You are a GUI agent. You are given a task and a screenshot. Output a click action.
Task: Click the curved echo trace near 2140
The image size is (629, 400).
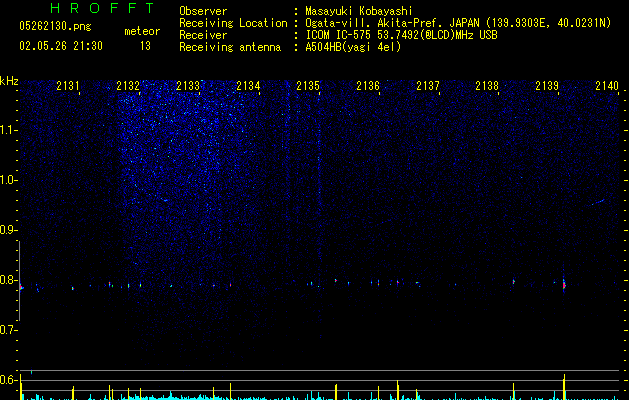tap(598, 202)
